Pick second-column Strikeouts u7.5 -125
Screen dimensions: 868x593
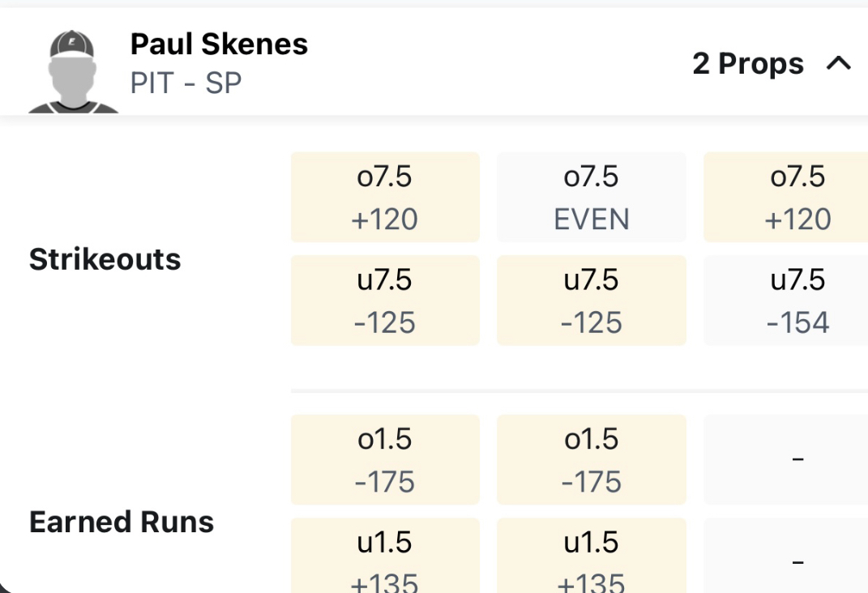click(x=591, y=301)
